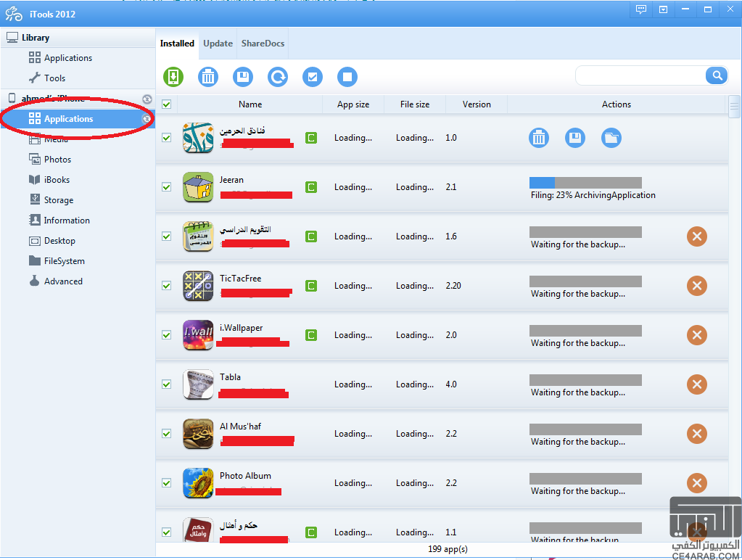Switch to the Update tab

tap(218, 44)
